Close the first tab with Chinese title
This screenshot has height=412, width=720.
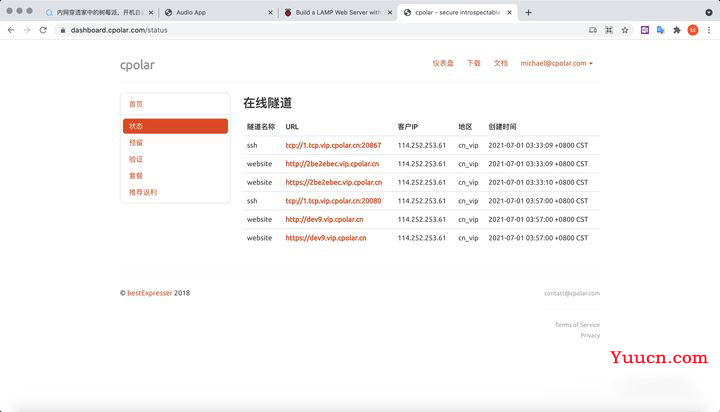[x=151, y=12]
